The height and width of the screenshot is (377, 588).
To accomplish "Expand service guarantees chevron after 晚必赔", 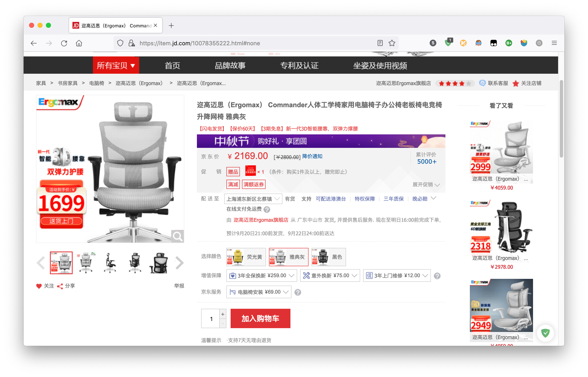I will click(x=433, y=198).
